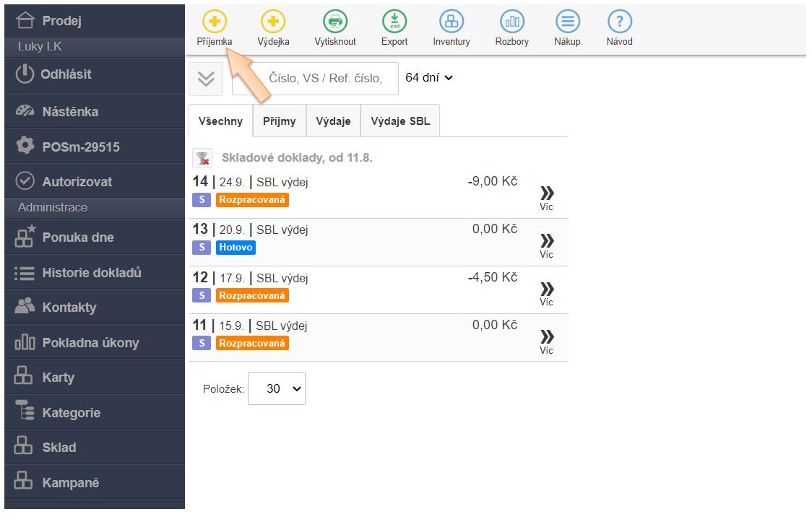Screen dimensions: 812x527
Task: Open the Položek count dropdown
Action: tap(277, 388)
